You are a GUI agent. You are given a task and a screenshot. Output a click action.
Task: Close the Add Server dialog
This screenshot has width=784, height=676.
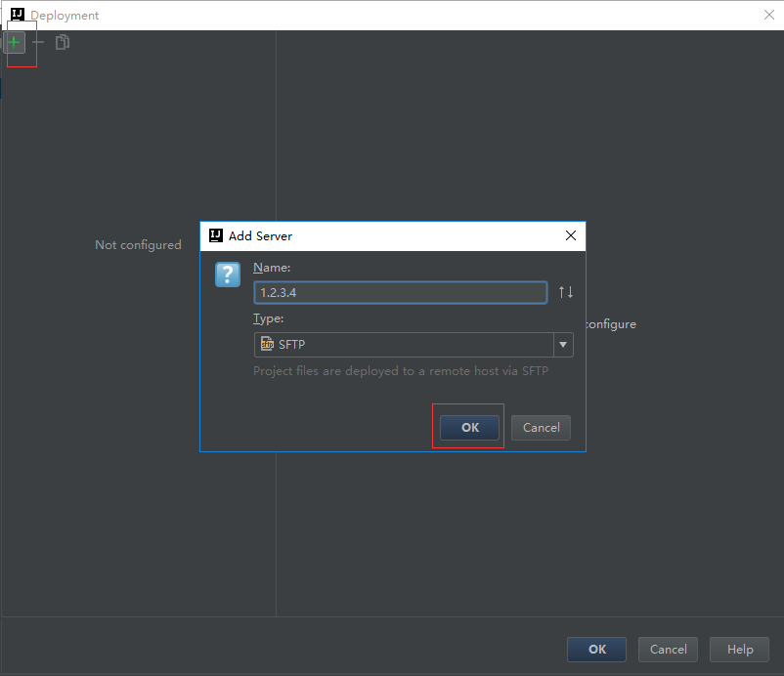click(x=571, y=235)
